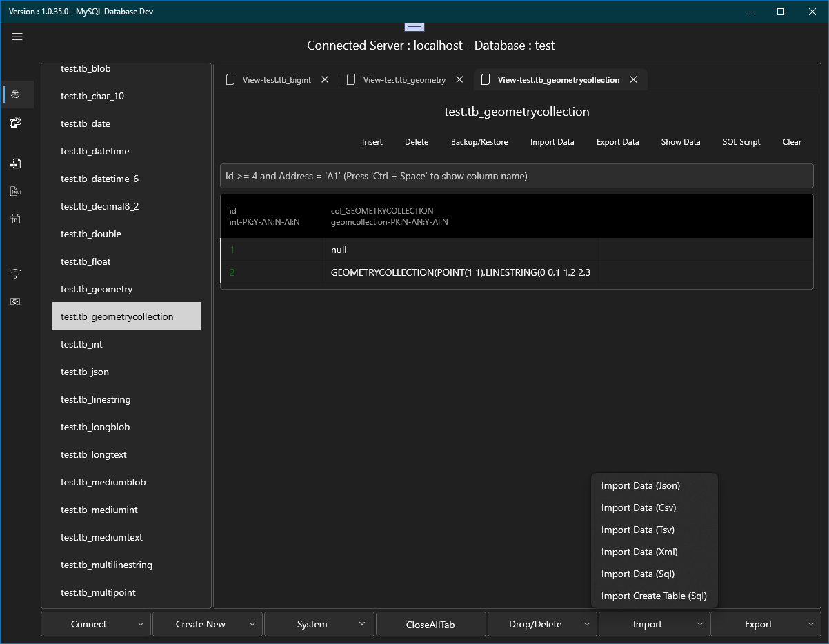Click the bottom sidebar monitor icon
This screenshot has height=644, width=829.
[x=15, y=301]
